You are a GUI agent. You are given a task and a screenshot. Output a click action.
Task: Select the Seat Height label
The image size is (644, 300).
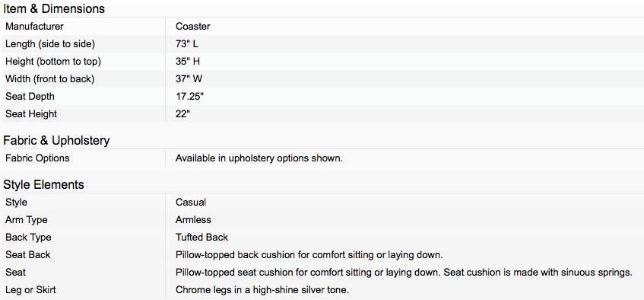[x=31, y=114]
